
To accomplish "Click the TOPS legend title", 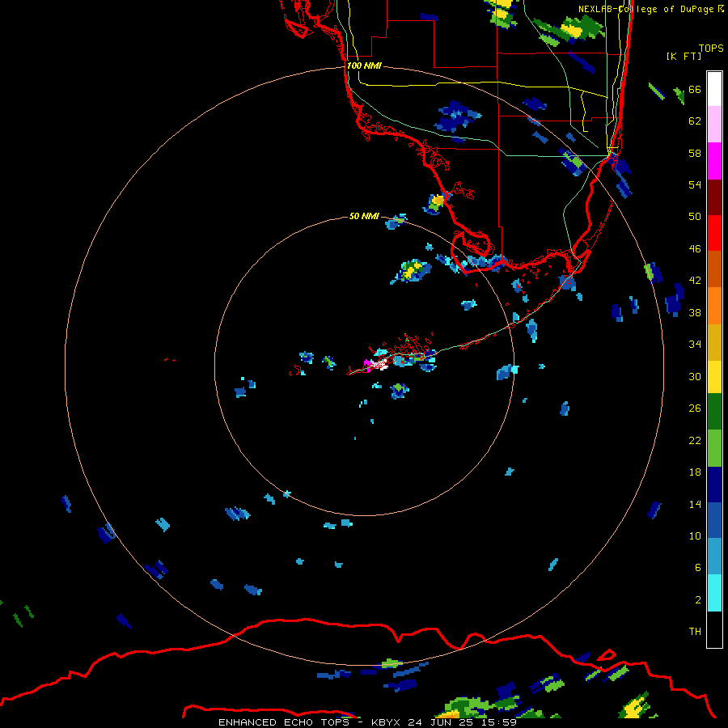I will click(x=711, y=49).
